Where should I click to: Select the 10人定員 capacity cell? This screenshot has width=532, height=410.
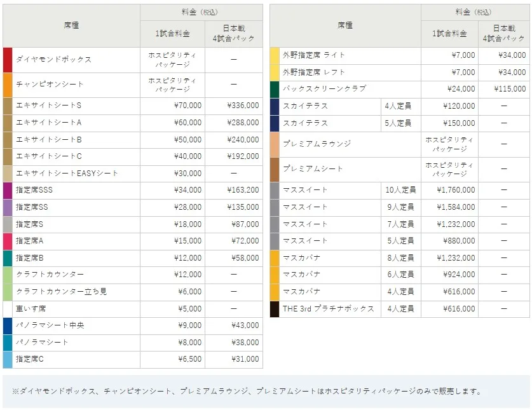400,190
